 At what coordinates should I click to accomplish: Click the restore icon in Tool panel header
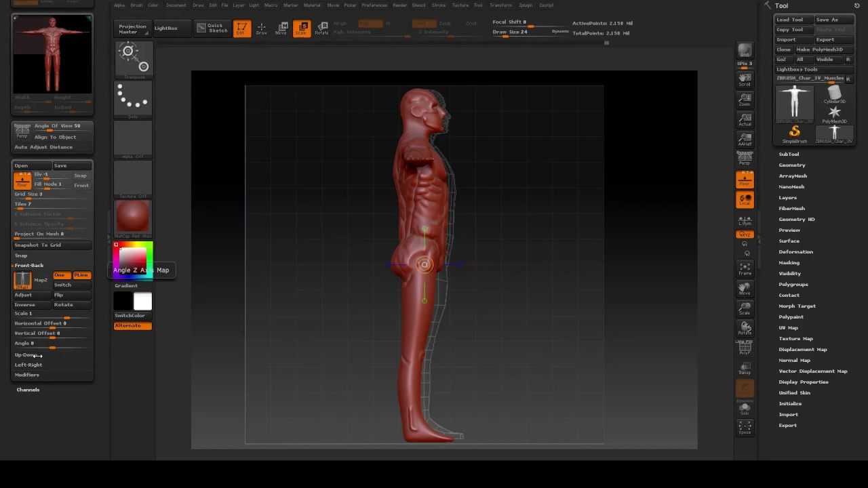[856, 5]
